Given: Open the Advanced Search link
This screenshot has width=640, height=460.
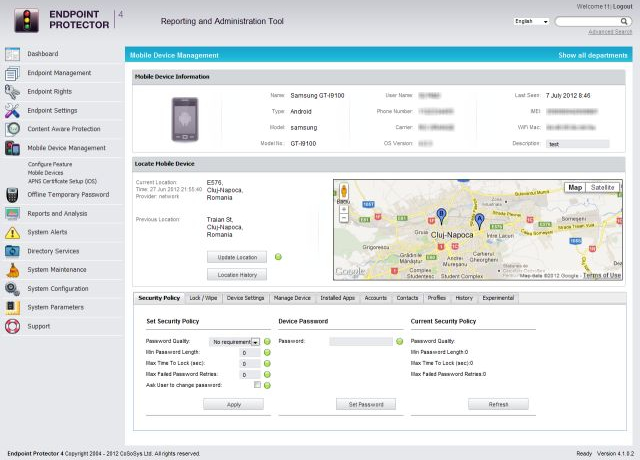Looking at the screenshot, I should pyautogui.click(x=610, y=32).
